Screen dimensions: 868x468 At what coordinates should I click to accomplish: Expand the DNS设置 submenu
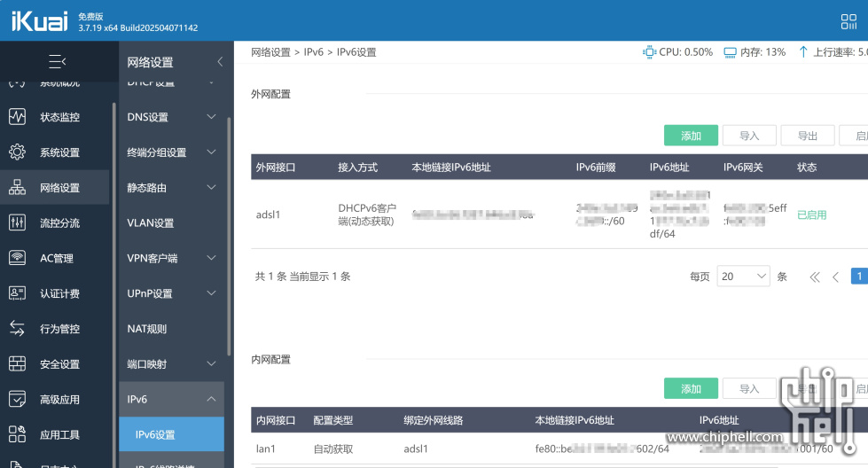coord(212,117)
